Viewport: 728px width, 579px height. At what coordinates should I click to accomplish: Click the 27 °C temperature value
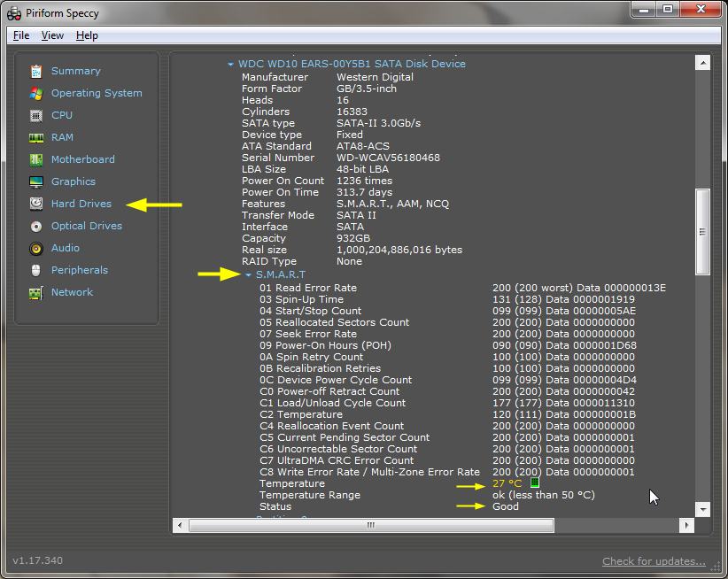click(507, 483)
